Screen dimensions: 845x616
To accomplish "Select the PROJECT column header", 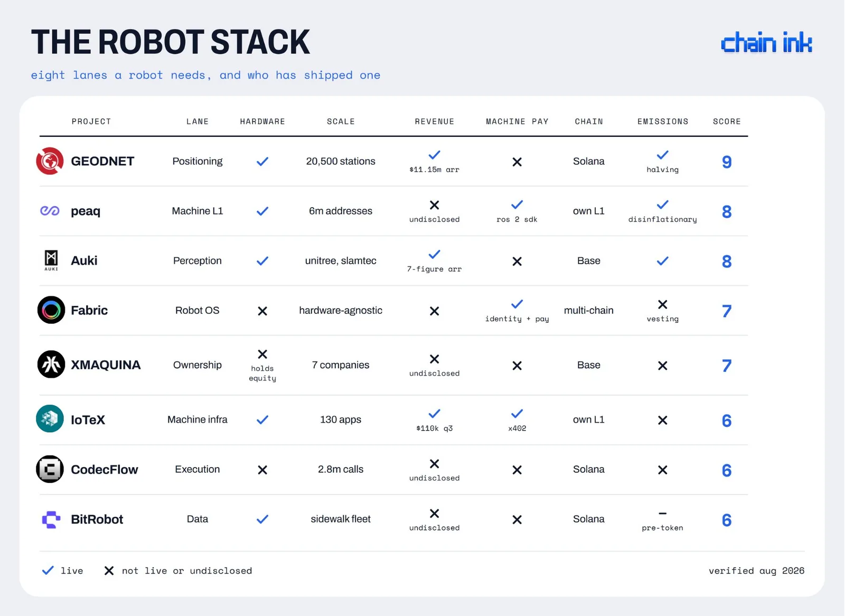I will click(x=91, y=122).
